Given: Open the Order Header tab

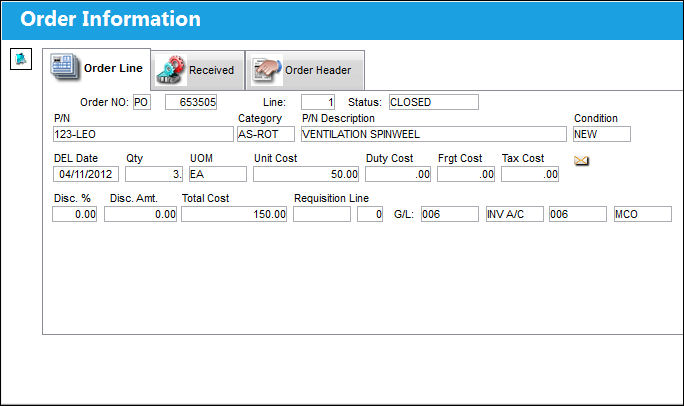Looking at the screenshot, I should (x=304, y=70).
